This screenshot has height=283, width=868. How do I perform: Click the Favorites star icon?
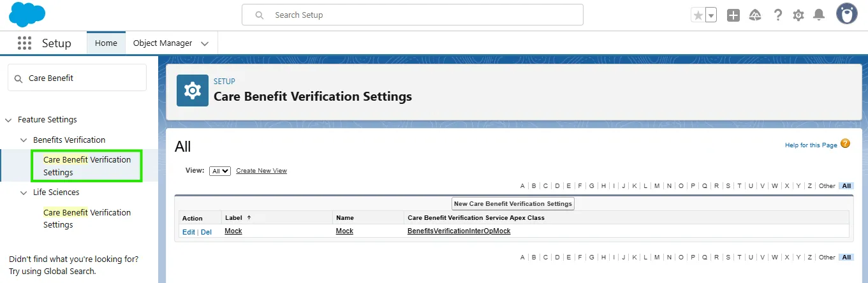(698, 15)
